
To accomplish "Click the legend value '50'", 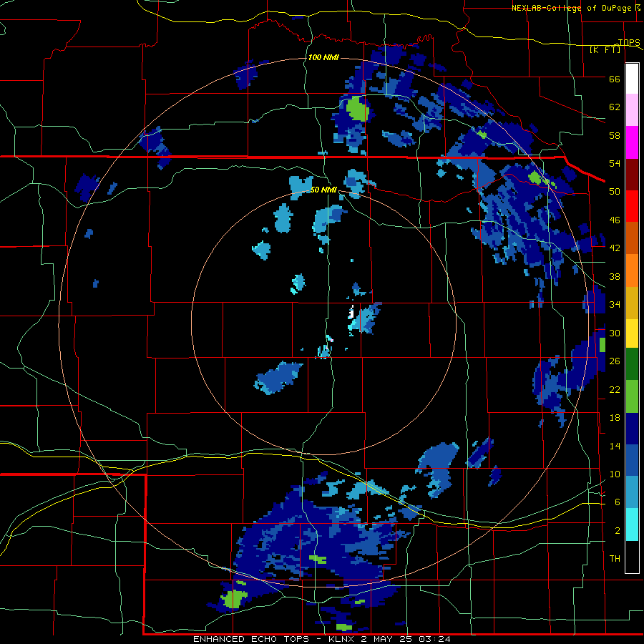I will [615, 192].
